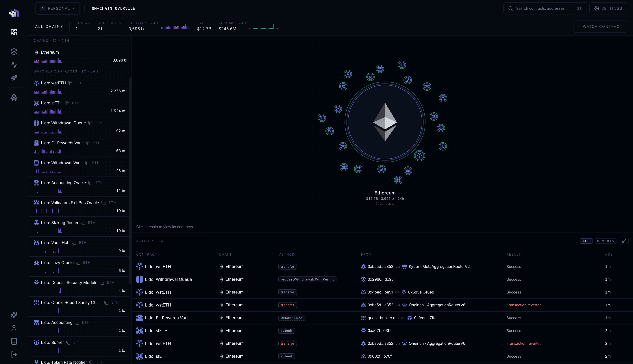This screenshot has height=364, width=633.
Task: Click the large Ethereum node in the graph
Action: pyautogui.click(x=385, y=122)
